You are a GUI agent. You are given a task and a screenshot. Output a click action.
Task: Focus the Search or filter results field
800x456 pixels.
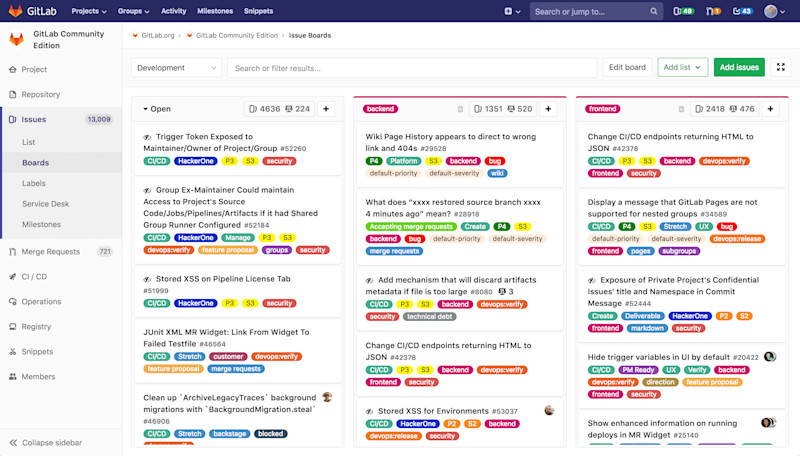pos(412,67)
